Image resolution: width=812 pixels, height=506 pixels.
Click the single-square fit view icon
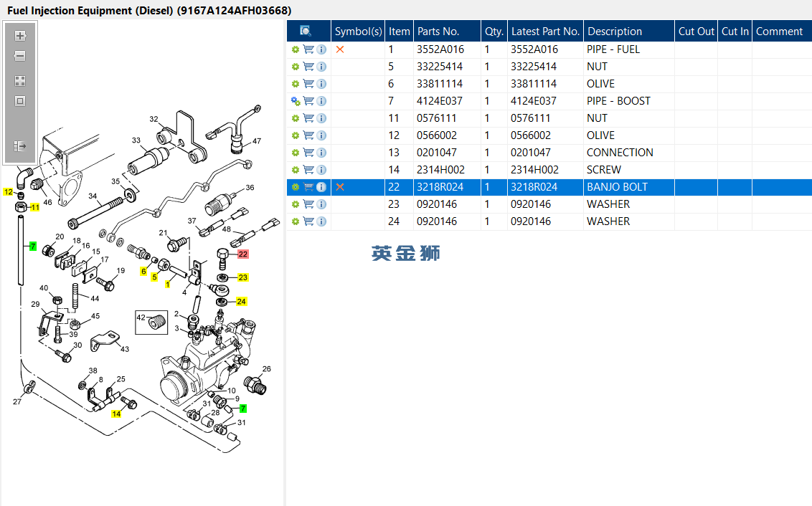(19, 101)
